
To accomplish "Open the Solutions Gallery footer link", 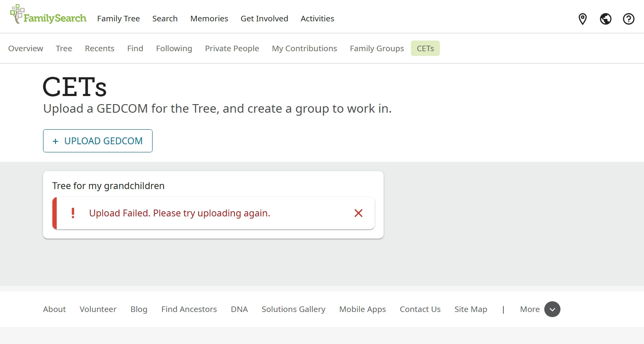I will (x=294, y=309).
